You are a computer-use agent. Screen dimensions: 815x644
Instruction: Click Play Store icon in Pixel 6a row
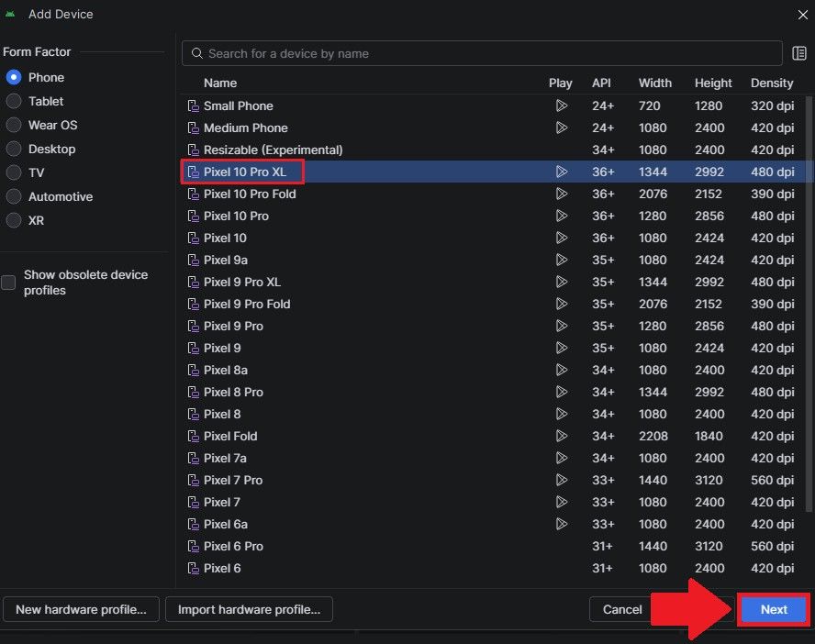click(562, 525)
